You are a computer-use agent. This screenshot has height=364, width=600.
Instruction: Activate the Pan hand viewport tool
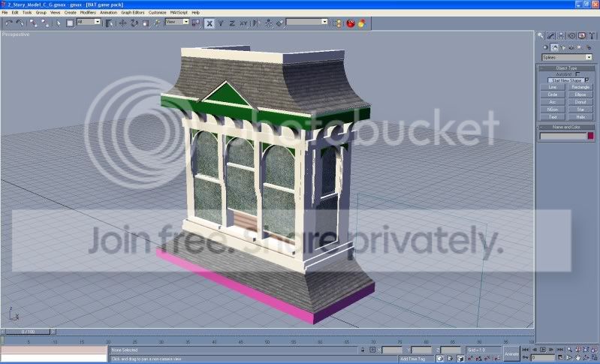point(577,358)
